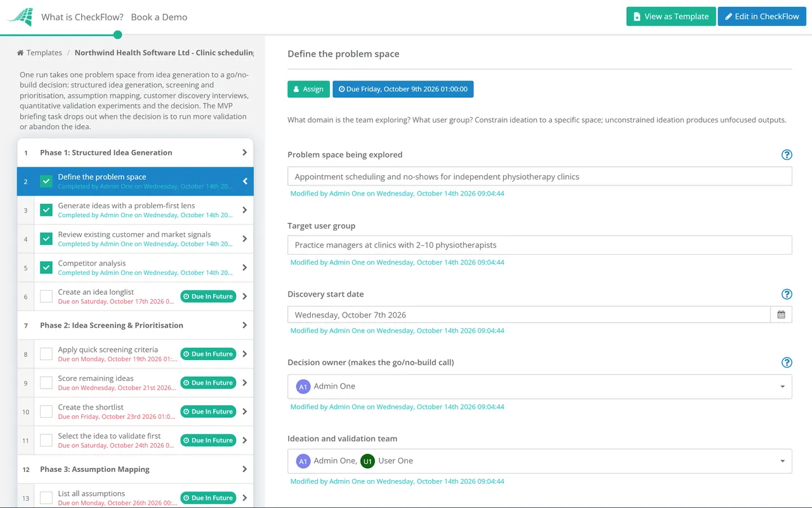The image size is (812, 508).
Task: Open the Create the shortlist task chevron
Action: pyautogui.click(x=245, y=411)
